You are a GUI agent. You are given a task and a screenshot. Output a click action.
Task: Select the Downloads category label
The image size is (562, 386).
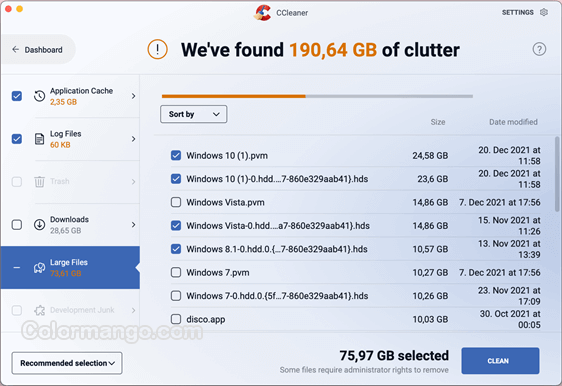(x=69, y=219)
